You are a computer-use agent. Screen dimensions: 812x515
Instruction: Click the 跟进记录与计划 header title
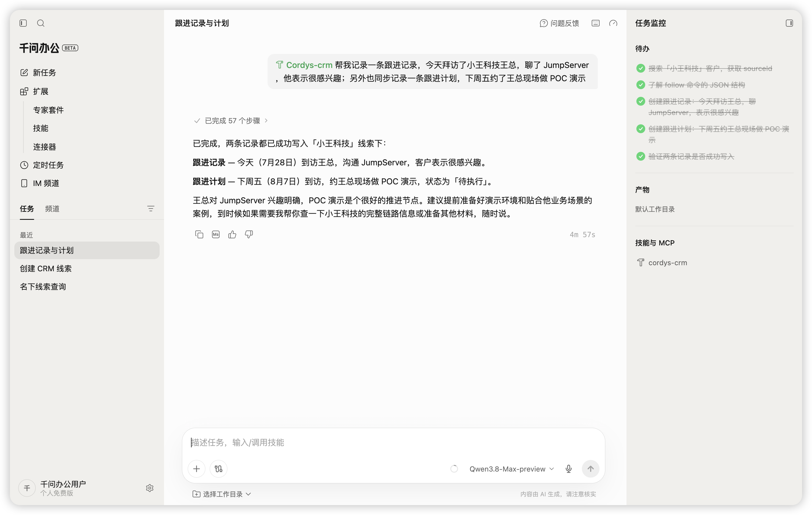202,23
